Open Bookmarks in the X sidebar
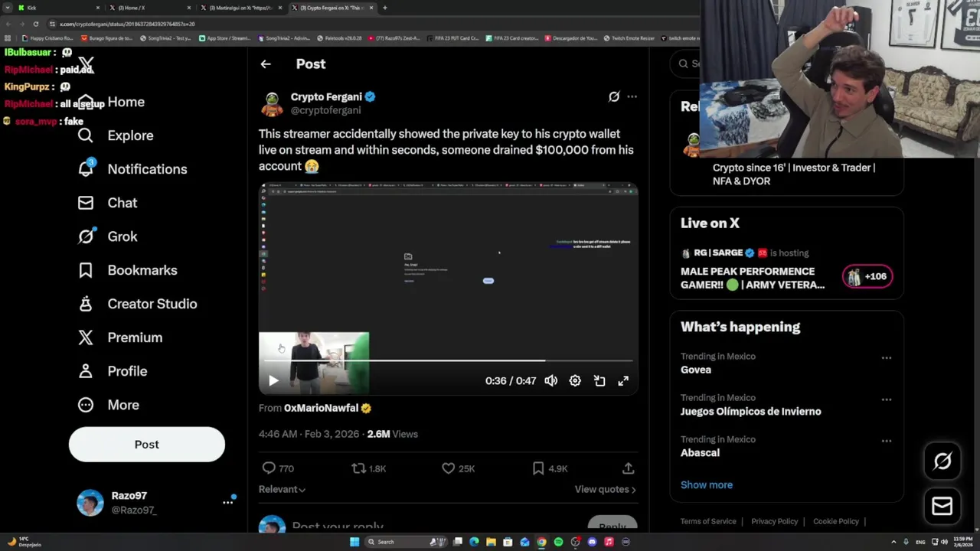The width and height of the screenshot is (980, 551). coord(127,270)
